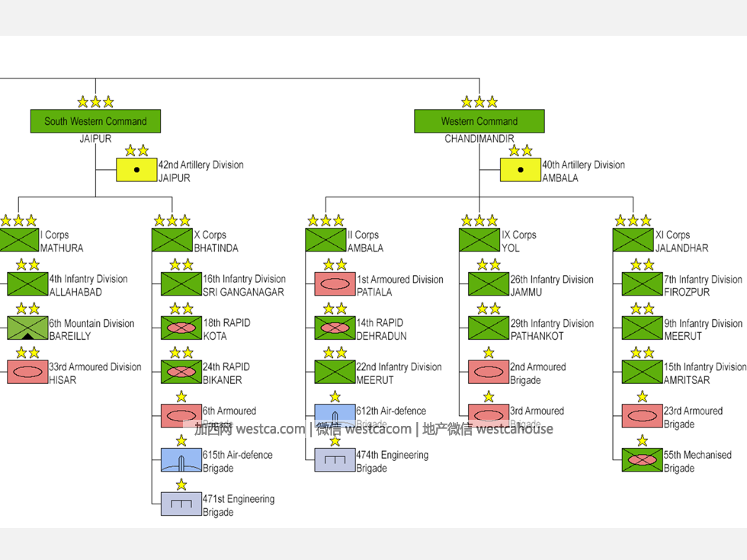
Task: Select the 7th Infantry Division symbol
Action: (x=642, y=283)
